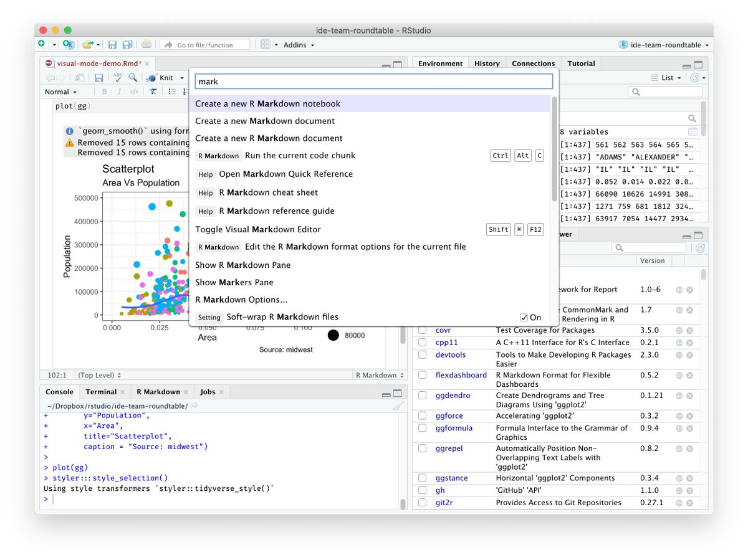Click the clear formatting icon

(x=153, y=92)
